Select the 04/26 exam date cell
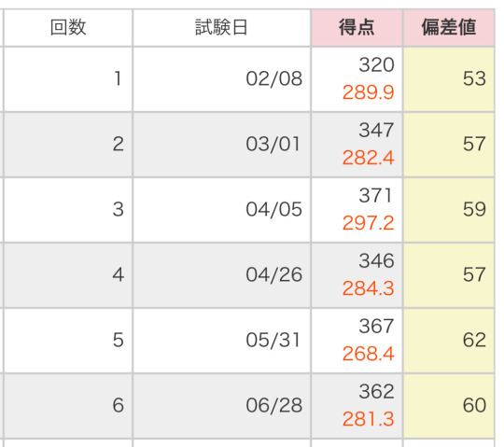504x447 pixels. coord(221,275)
